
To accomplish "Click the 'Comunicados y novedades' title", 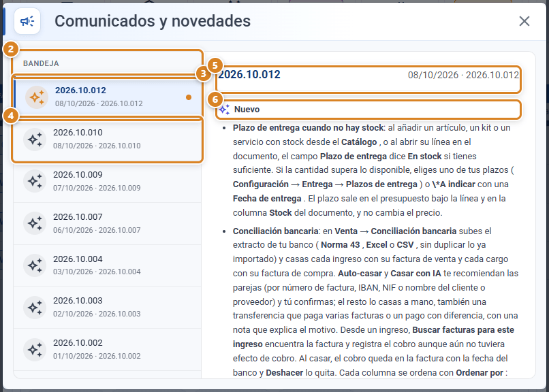I will (153, 21).
